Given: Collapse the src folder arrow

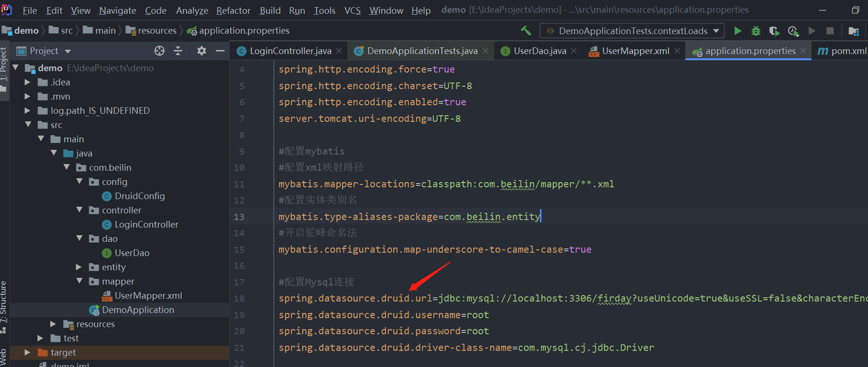Looking at the screenshot, I should [x=28, y=125].
